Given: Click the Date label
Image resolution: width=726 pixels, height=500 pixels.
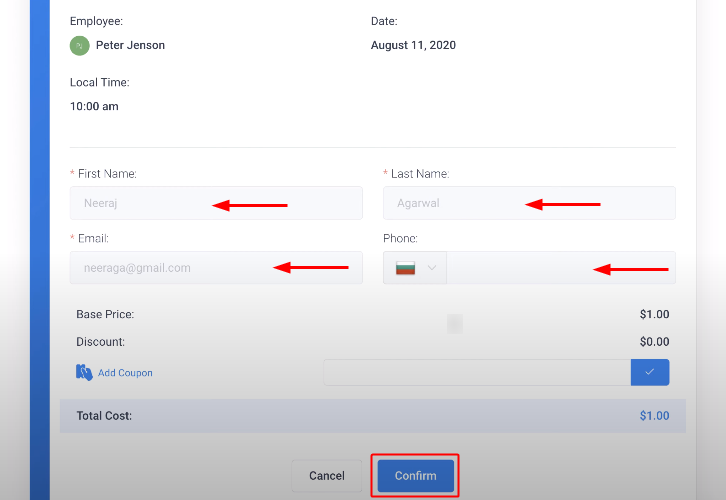Looking at the screenshot, I should (384, 21).
